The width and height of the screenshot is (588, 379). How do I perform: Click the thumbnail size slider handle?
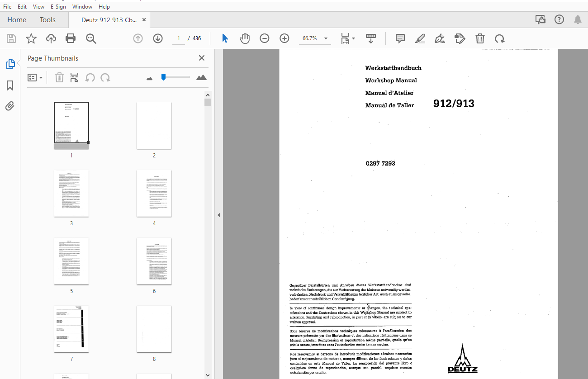pyautogui.click(x=163, y=77)
